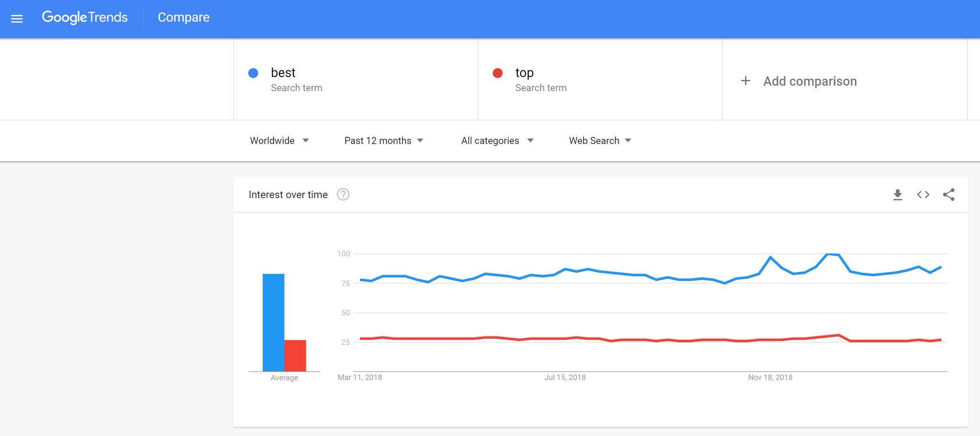Click the red dot beside 'top'

pyautogui.click(x=498, y=73)
